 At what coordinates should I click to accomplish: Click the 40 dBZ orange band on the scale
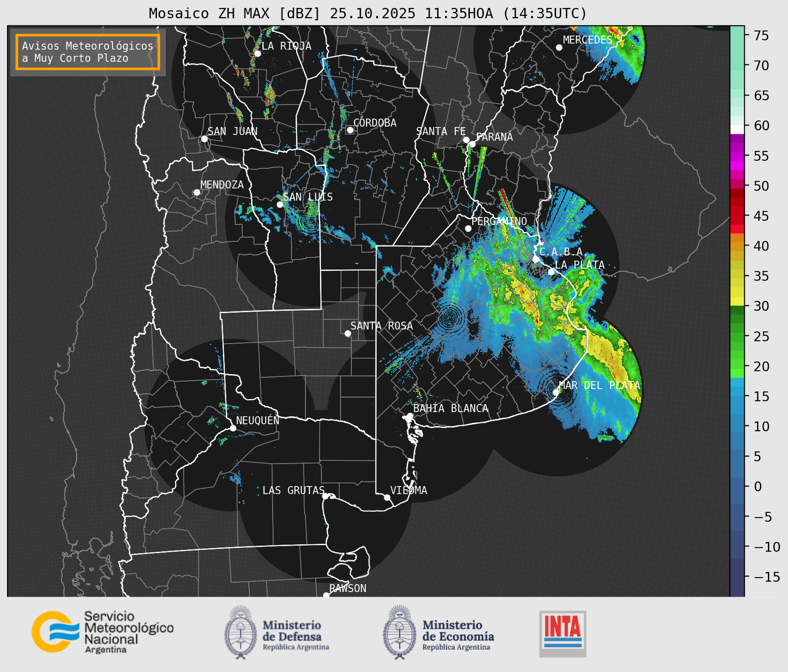click(737, 246)
